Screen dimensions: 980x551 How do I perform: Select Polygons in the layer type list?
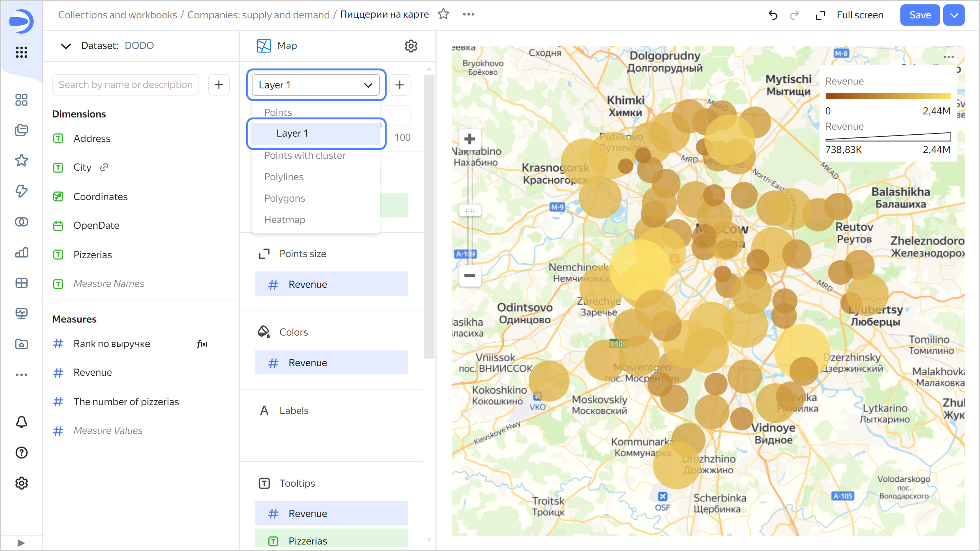[x=284, y=198]
